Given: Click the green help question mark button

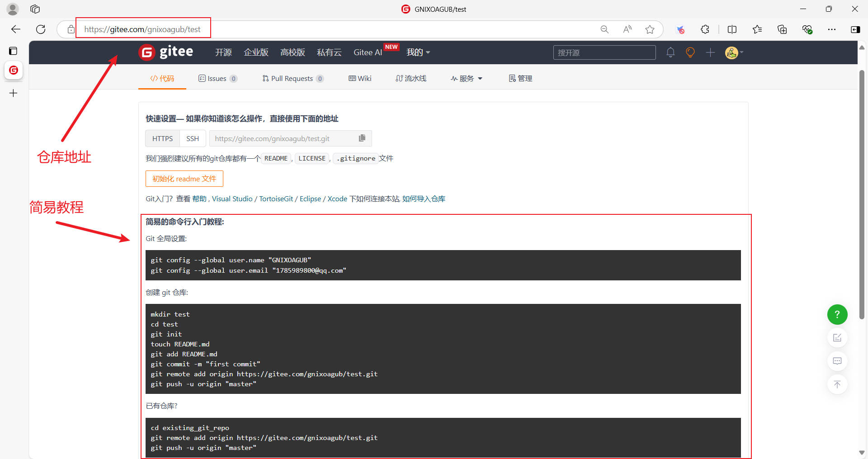Looking at the screenshot, I should (x=837, y=314).
